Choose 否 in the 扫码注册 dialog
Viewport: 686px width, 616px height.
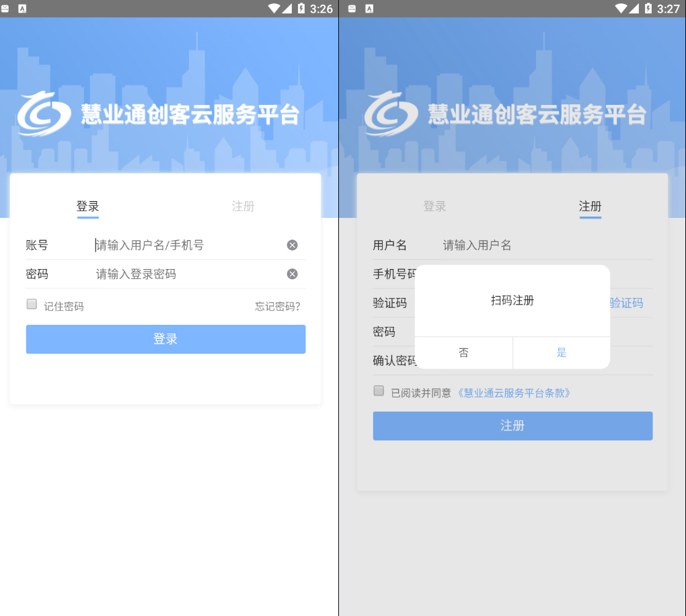[x=463, y=352]
